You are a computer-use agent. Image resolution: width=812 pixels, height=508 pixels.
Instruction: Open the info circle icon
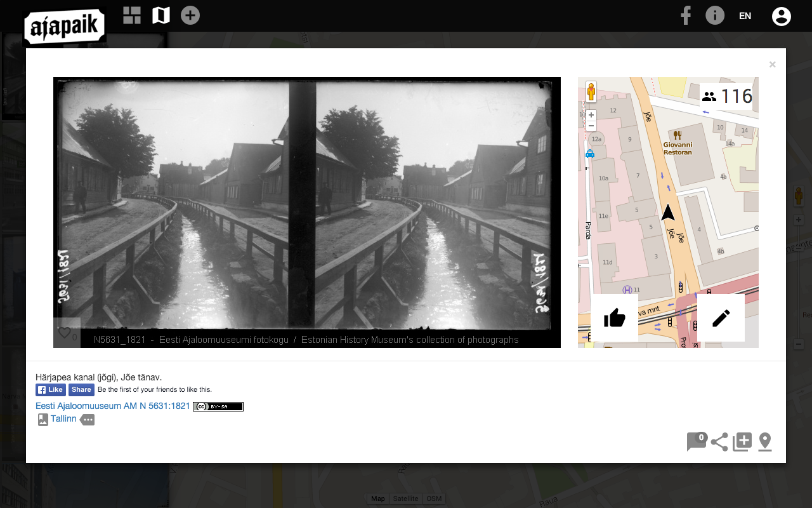pos(715,15)
